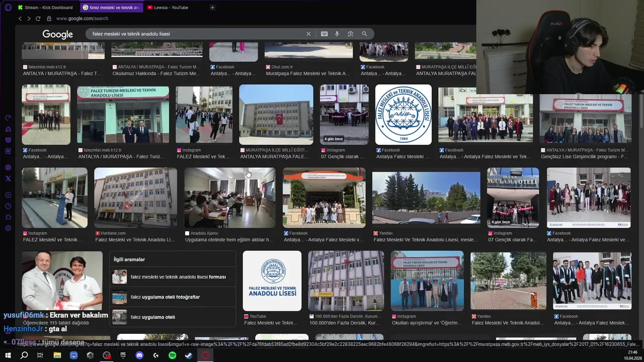644x362 pixels.
Task: Open Spotify from the taskbar
Action: pos(172,355)
